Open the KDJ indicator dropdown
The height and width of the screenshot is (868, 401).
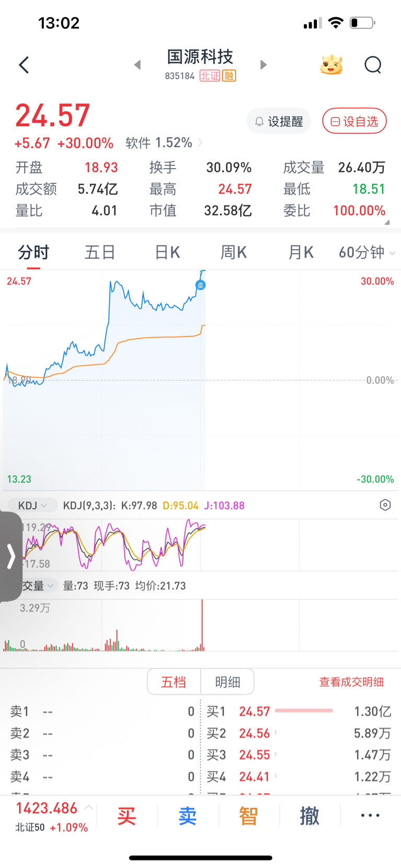tap(32, 506)
